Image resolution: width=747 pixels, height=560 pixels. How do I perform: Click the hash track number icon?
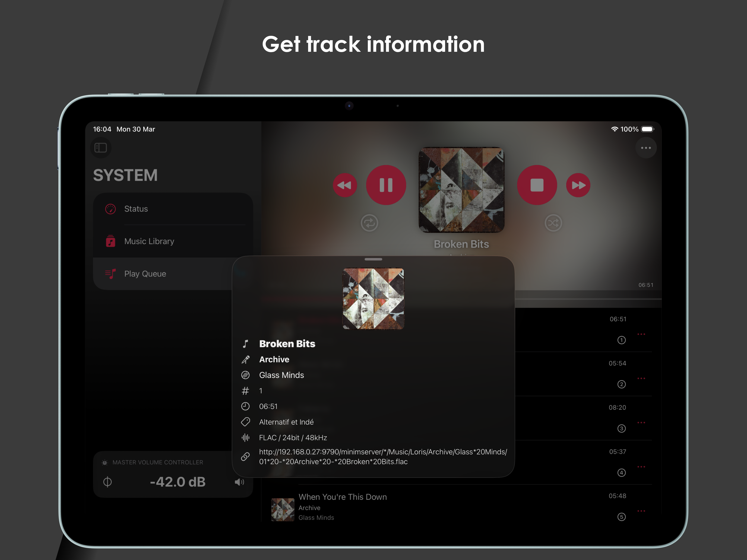(245, 391)
